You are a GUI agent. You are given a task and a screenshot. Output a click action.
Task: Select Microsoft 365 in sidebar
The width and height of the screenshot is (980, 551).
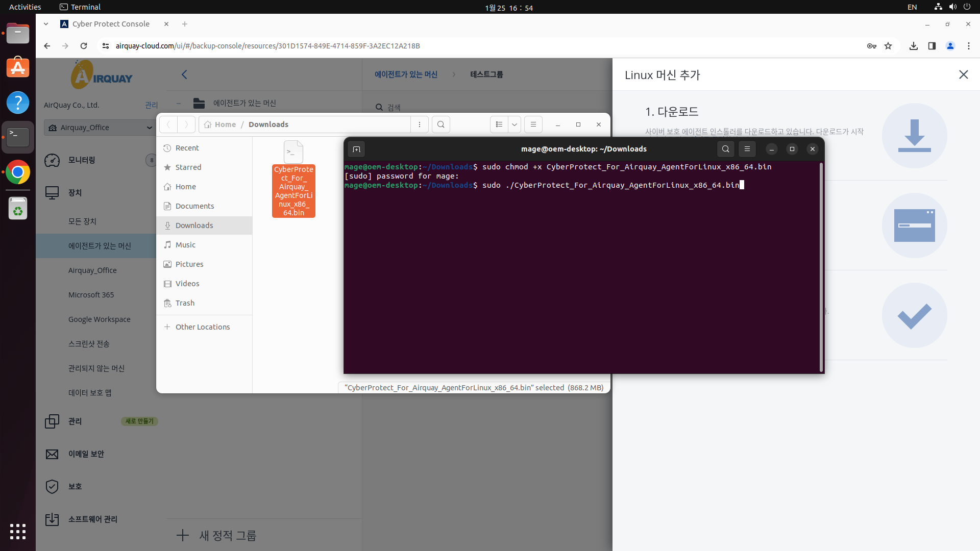91,295
